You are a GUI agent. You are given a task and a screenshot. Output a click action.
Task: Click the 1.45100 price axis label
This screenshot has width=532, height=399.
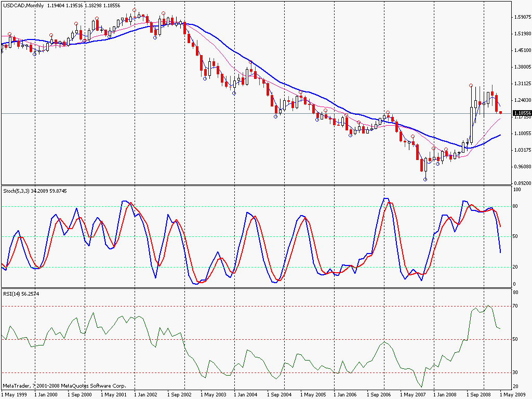(x=523, y=50)
